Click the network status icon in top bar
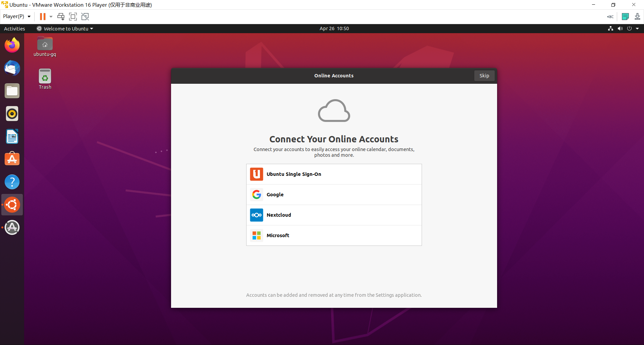Screen dimensions: 644x345 pos(610,28)
